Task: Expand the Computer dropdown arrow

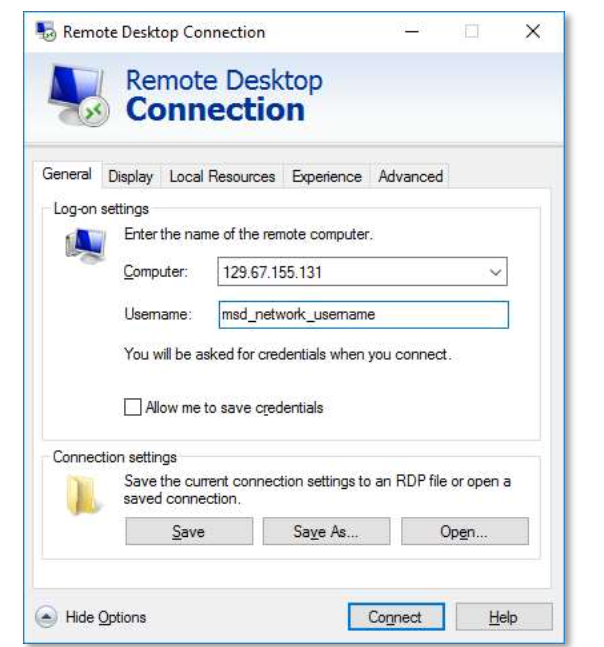Action: click(x=495, y=272)
